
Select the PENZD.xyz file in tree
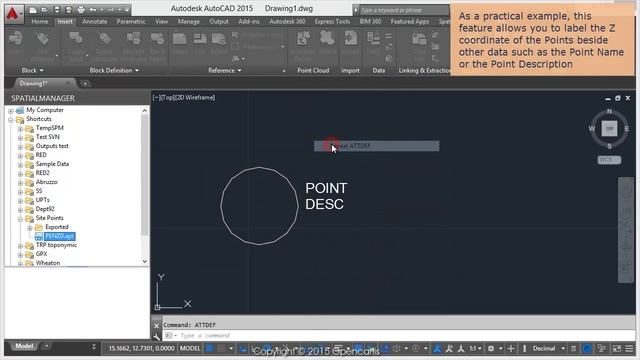click(60, 236)
